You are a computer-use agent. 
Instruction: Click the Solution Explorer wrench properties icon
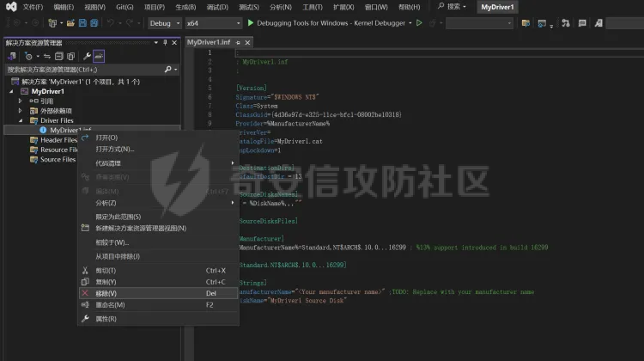pyautogui.click(x=87, y=56)
